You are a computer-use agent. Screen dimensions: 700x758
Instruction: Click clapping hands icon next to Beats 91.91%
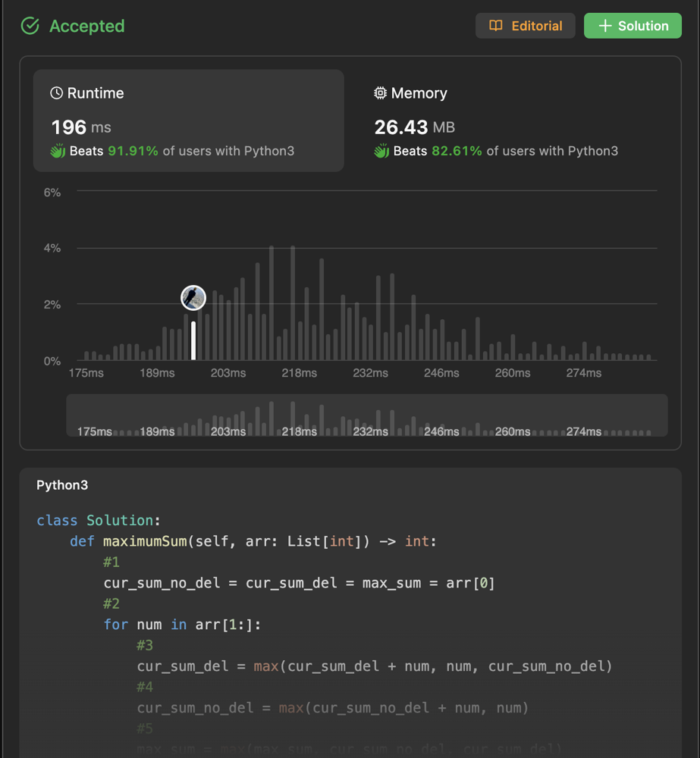pos(58,151)
